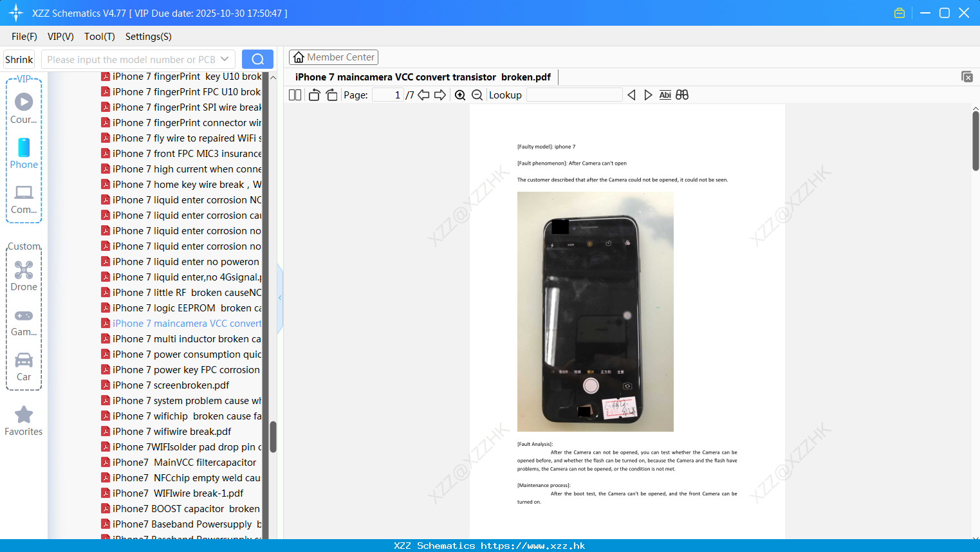
Task: Go to next page arrow
Action: (440, 95)
